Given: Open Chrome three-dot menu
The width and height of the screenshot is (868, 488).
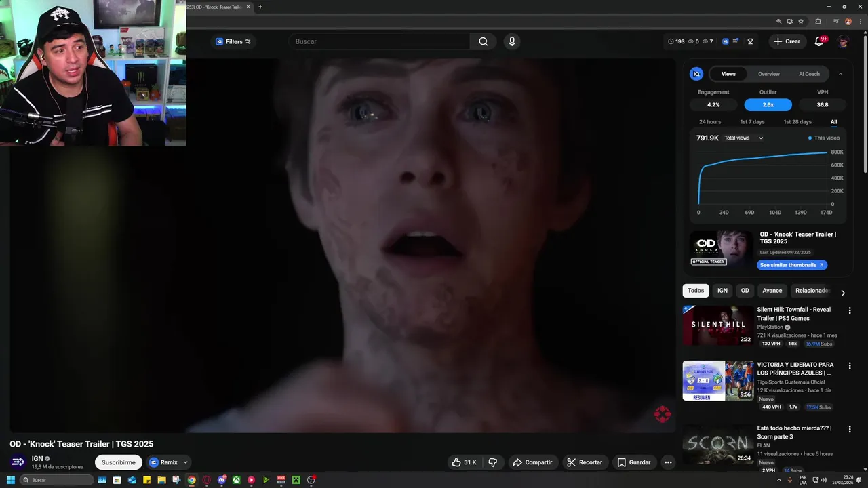Looking at the screenshot, I should pyautogui.click(x=859, y=21).
